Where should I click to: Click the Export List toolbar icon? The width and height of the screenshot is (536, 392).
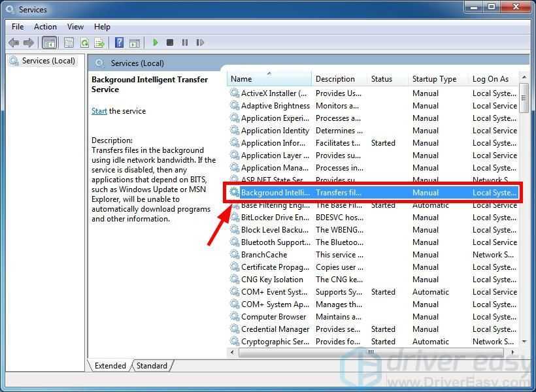tap(99, 42)
